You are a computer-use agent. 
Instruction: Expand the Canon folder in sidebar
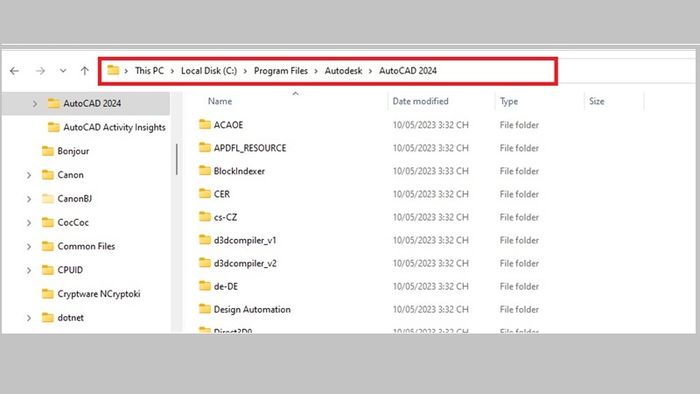[29, 175]
